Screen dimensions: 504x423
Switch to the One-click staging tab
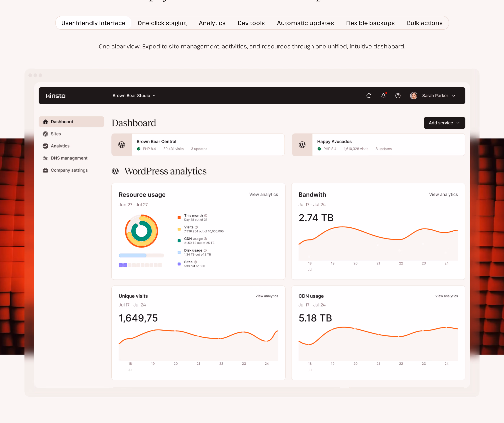(162, 23)
